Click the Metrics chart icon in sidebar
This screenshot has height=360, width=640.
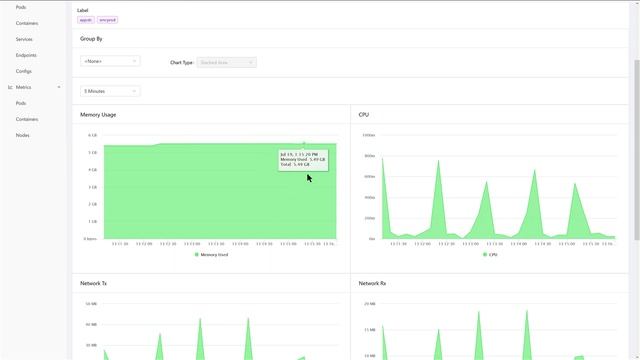point(10,87)
